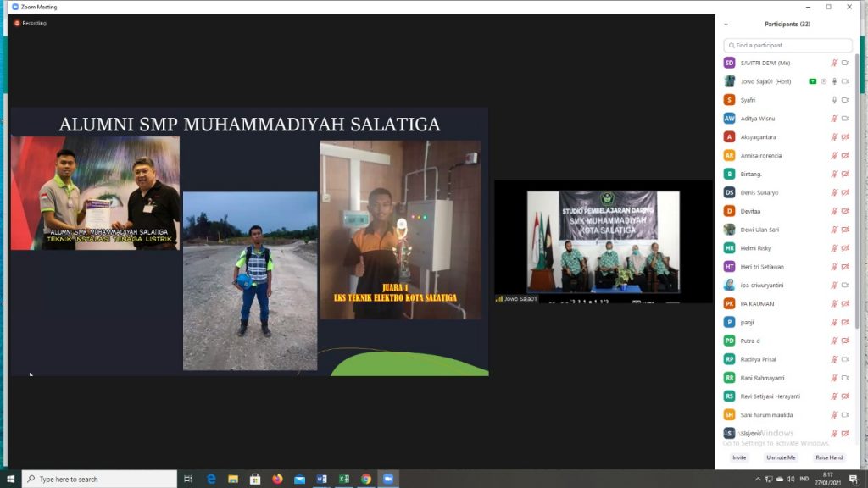Click the shared alumni slide in the meeting

(x=249, y=241)
